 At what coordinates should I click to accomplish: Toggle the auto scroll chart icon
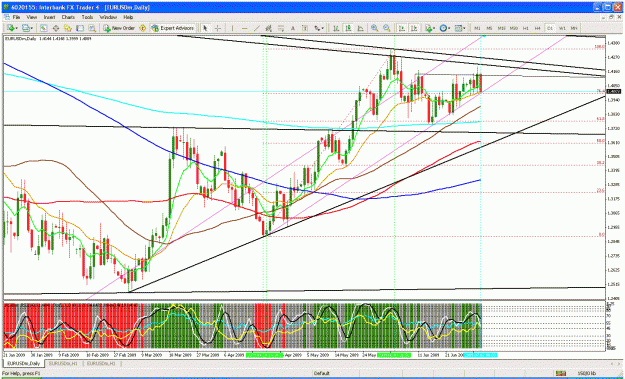pyautogui.click(x=402, y=28)
